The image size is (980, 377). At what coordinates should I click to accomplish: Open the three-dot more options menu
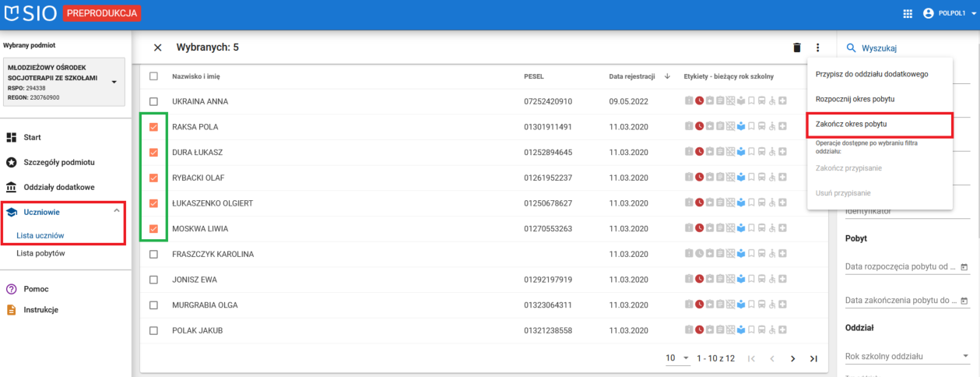[x=818, y=48]
